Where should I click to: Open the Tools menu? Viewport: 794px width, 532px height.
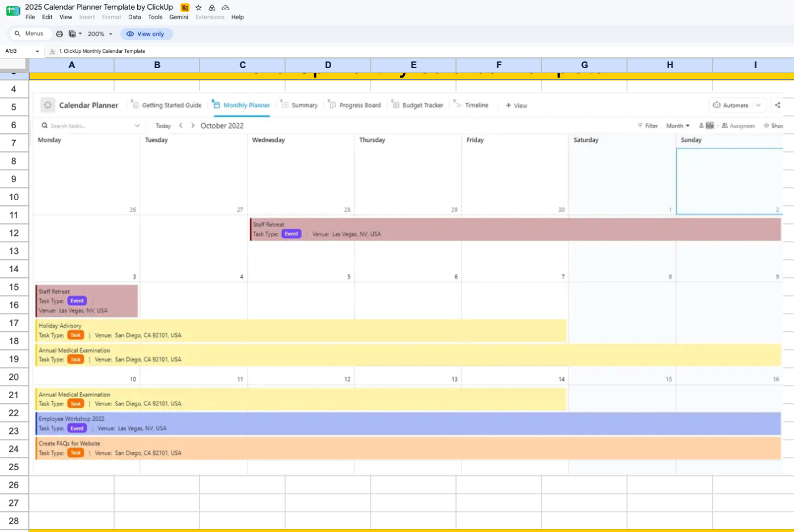click(x=155, y=17)
